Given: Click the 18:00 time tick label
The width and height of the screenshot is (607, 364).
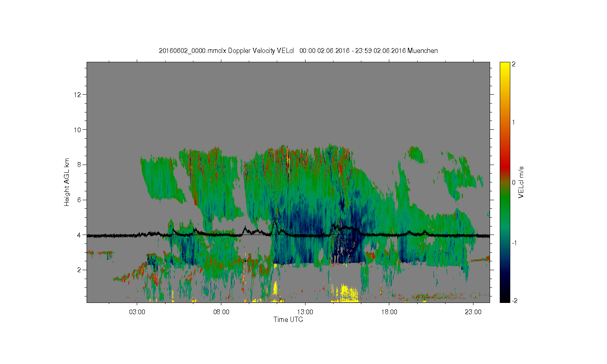Looking at the screenshot, I should [x=389, y=312].
